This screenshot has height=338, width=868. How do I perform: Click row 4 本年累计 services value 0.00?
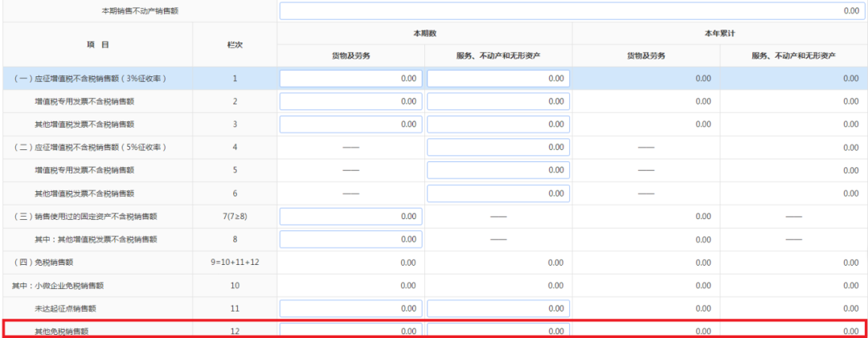pos(851,148)
